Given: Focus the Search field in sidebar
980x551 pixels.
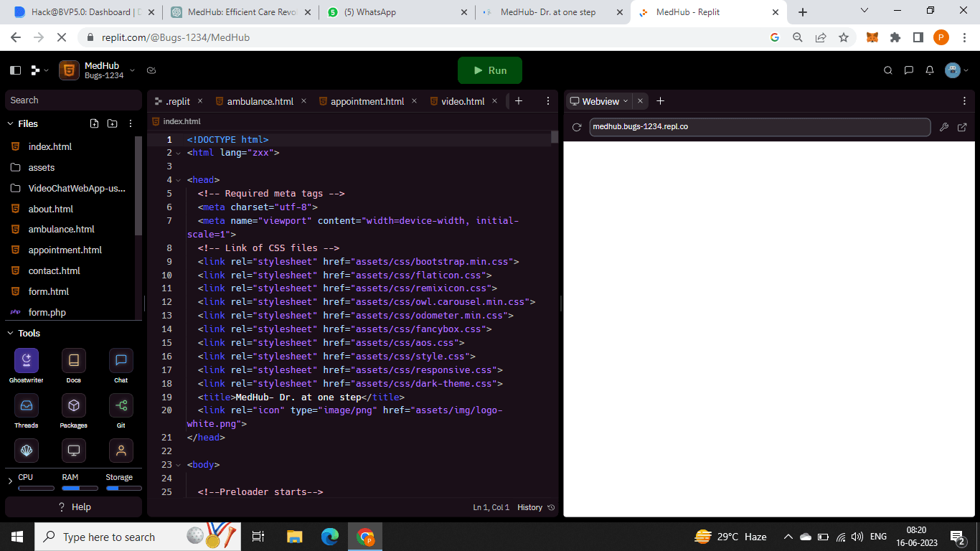Looking at the screenshot, I should [x=73, y=100].
